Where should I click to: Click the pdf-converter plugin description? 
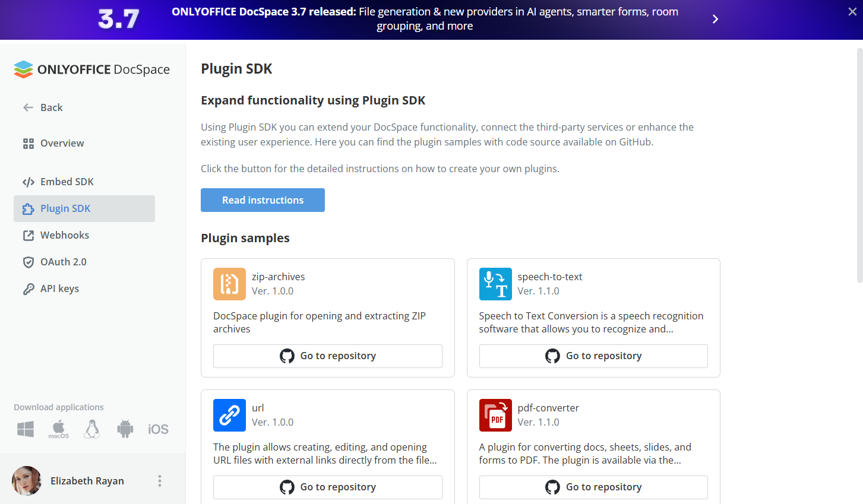point(585,454)
